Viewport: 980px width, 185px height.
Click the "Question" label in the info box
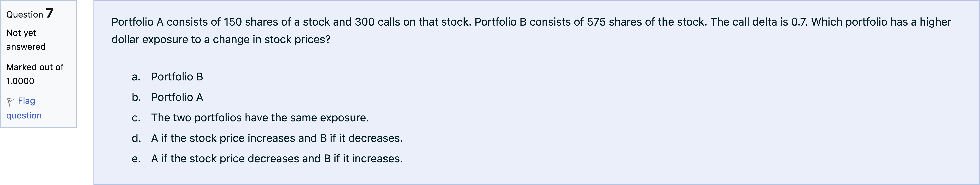25,15
